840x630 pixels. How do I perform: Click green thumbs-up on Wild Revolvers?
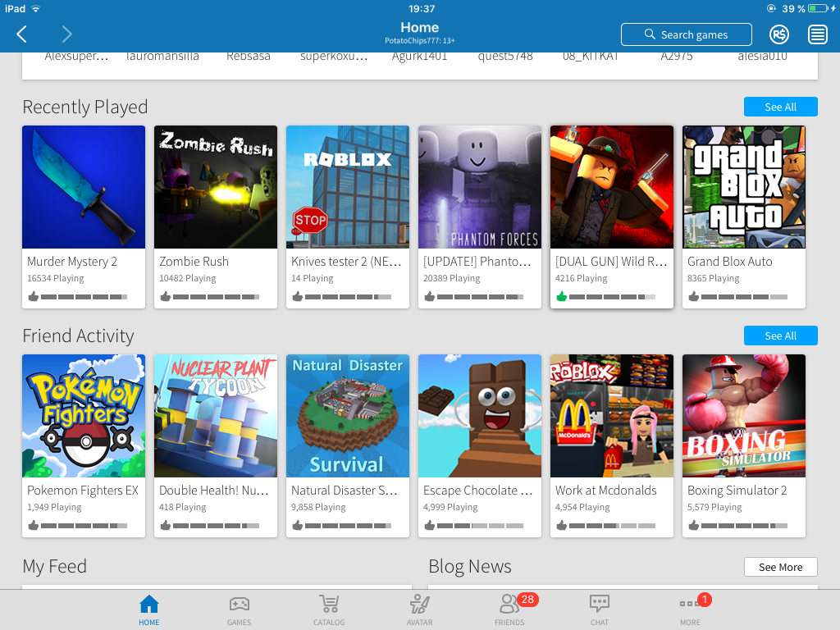coord(561,296)
